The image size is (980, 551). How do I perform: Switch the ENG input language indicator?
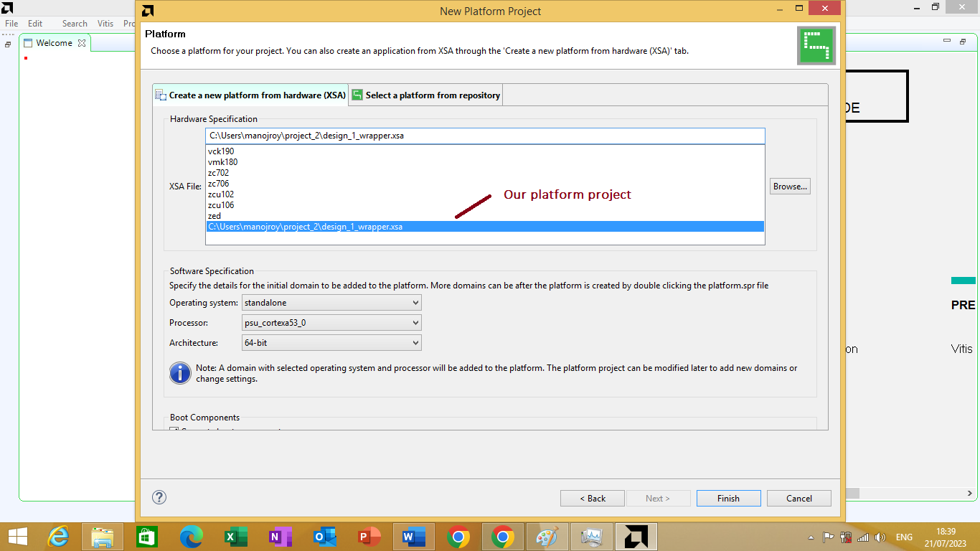pyautogui.click(x=904, y=537)
